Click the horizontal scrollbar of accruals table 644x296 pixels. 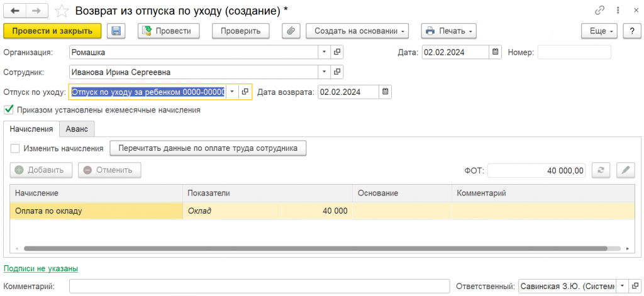click(x=316, y=248)
